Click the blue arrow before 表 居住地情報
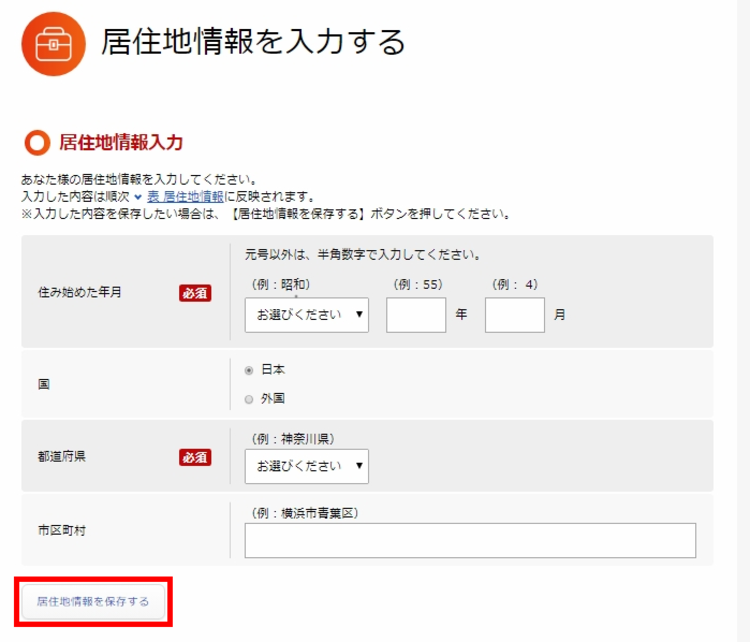 point(138,197)
